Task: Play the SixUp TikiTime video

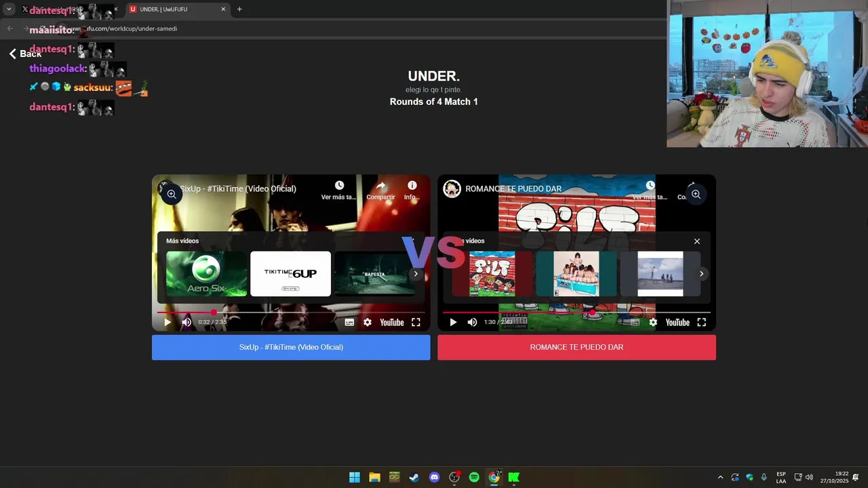Action: (x=167, y=323)
